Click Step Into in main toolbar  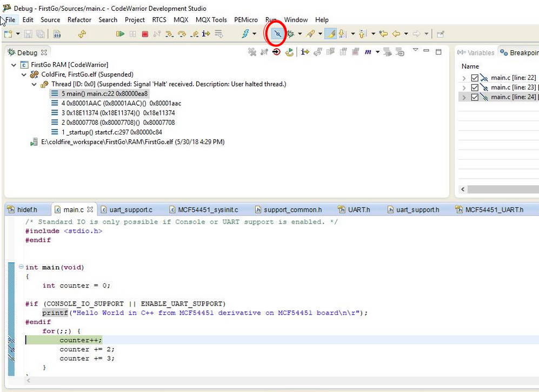[169, 33]
